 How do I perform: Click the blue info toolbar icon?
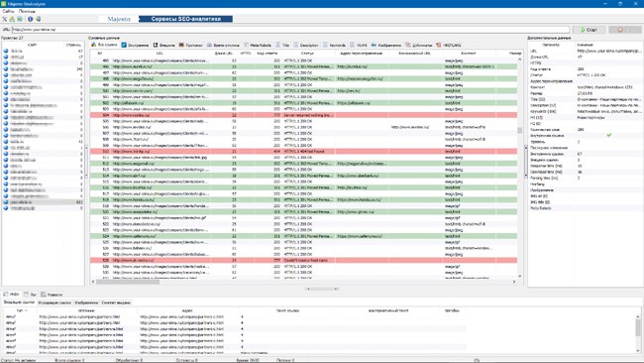[x=30, y=19]
